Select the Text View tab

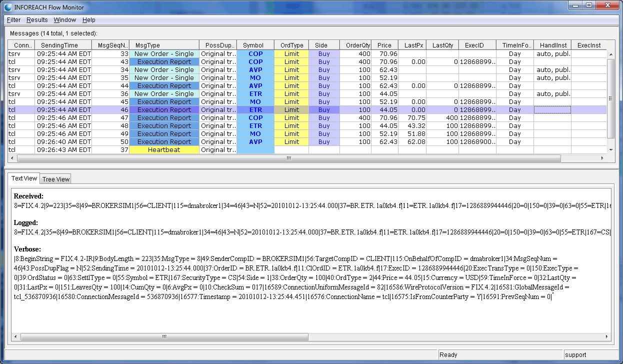[24, 178]
